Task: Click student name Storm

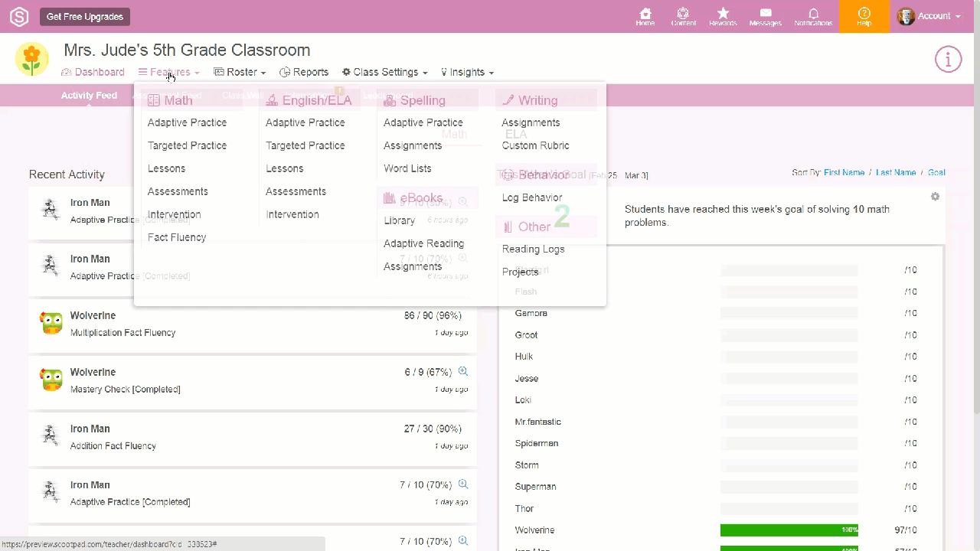Action: point(527,465)
